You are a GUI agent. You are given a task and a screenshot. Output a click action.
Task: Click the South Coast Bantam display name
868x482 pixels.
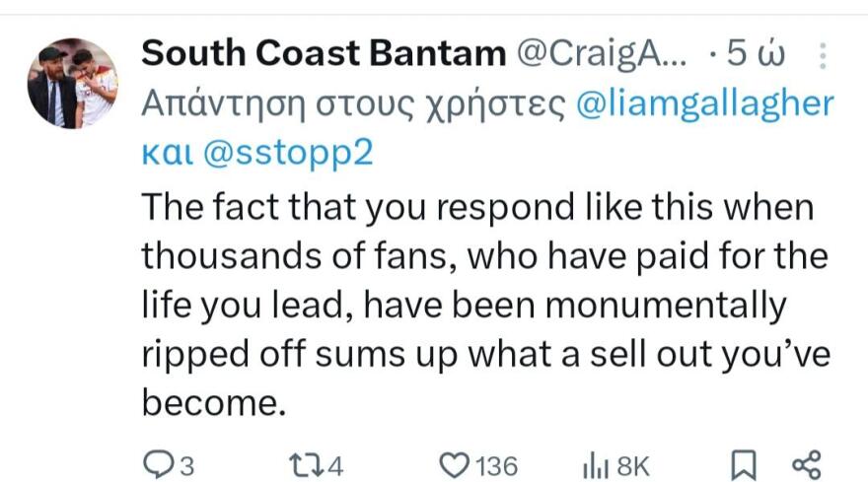pos(324,54)
